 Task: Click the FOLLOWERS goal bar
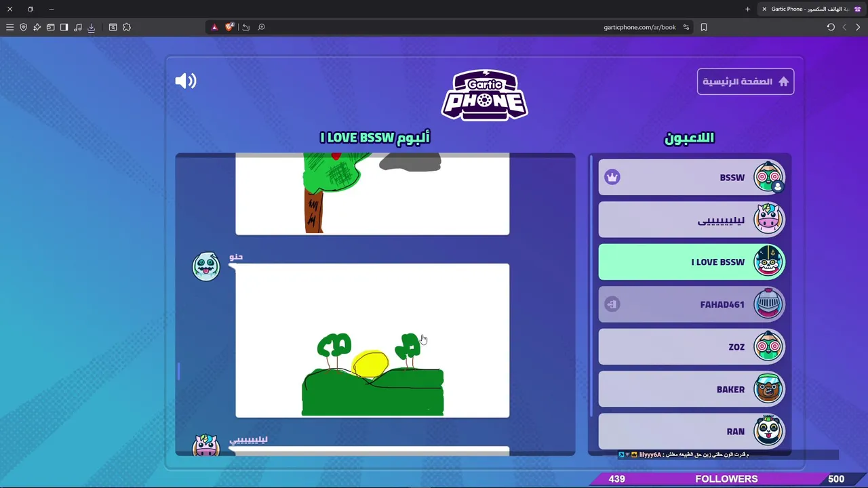pyautogui.click(x=726, y=479)
